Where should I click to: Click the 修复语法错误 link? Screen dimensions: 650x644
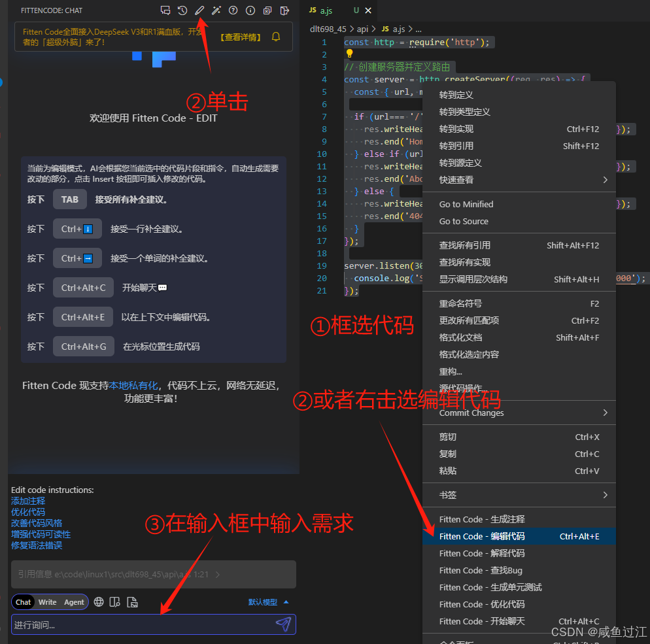(x=37, y=545)
